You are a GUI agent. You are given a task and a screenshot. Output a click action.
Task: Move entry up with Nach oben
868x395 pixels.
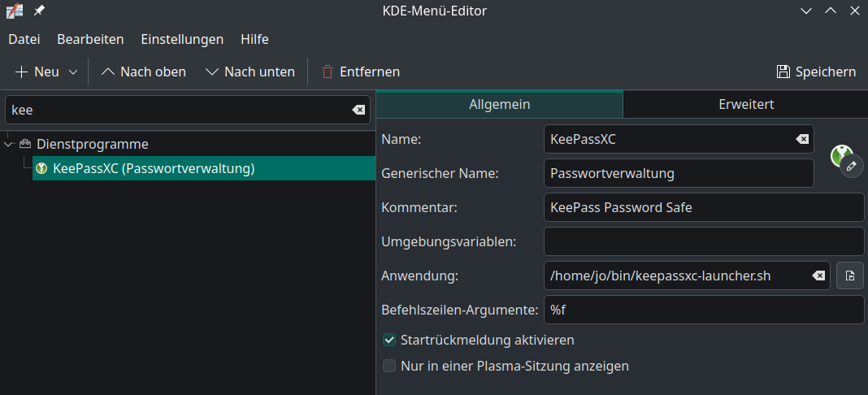pos(144,72)
